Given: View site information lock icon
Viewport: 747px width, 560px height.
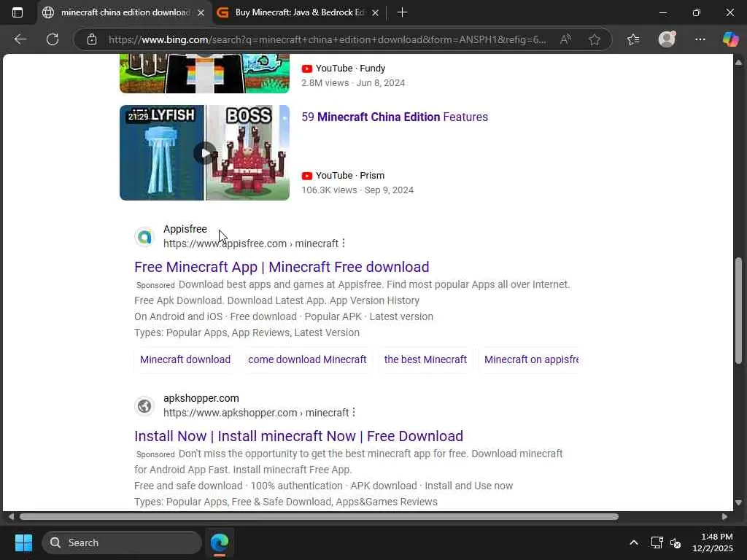Looking at the screenshot, I should pos(92,39).
